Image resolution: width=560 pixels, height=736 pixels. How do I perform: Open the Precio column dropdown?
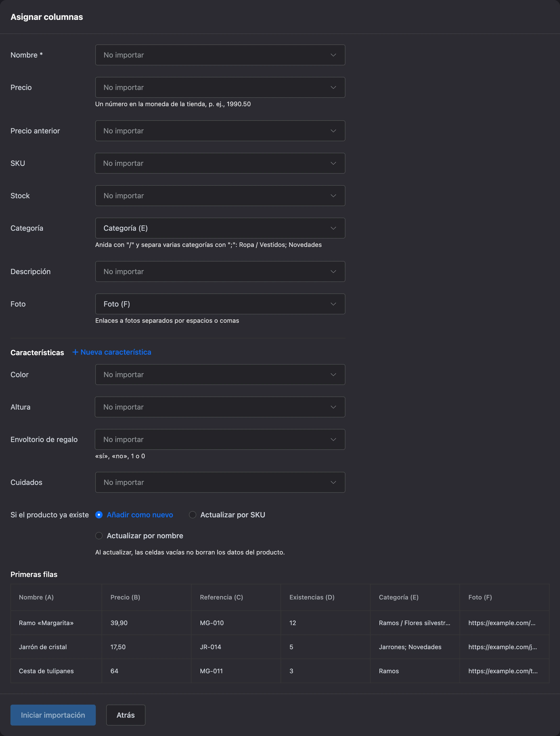pos(220,87)
